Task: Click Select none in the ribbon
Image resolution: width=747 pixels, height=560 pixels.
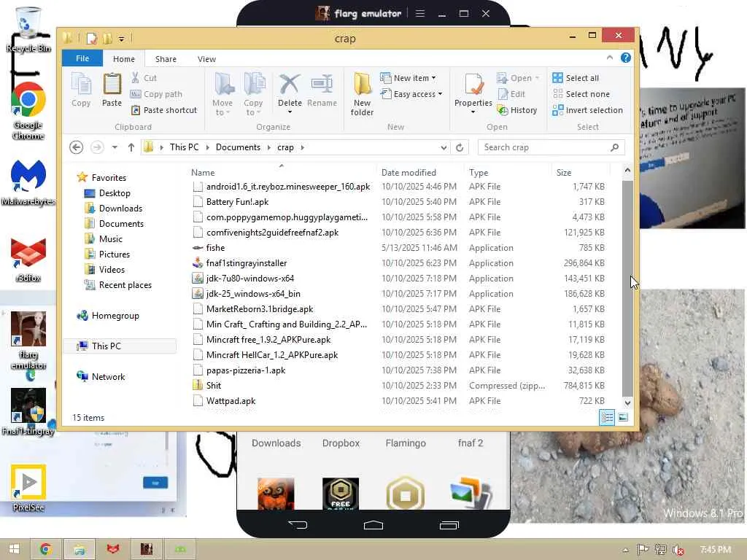Action: pos(581,94)
